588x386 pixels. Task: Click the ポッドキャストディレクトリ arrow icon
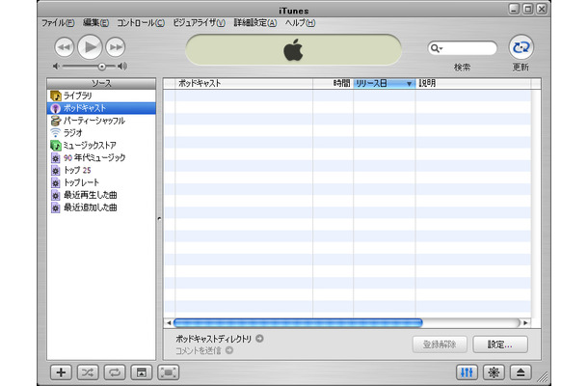coord(259,339)
